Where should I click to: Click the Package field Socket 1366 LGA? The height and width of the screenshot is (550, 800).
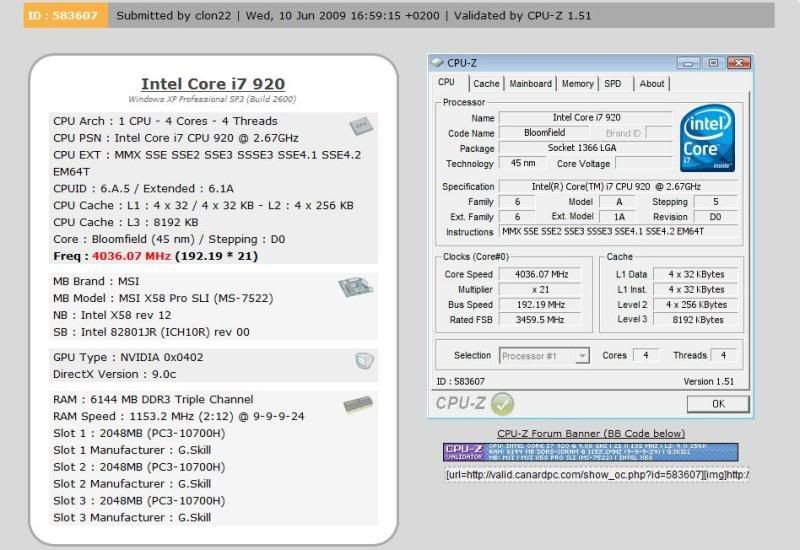(x=586, y=148)
